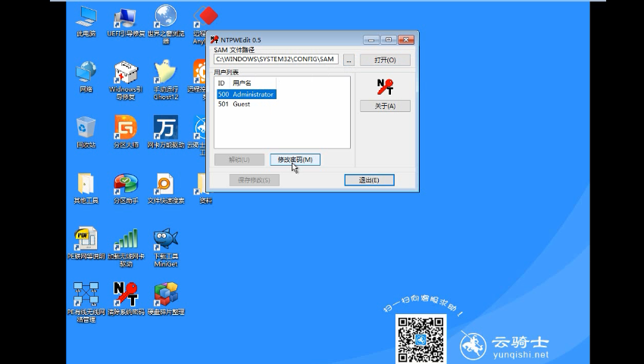Minimize the NTPWEdit window

(371, 40)
